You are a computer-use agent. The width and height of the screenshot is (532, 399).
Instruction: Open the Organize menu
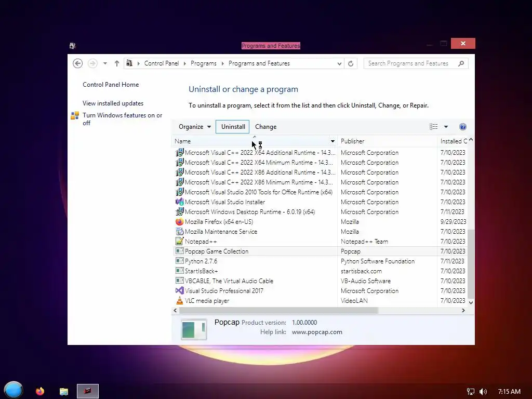(195, 127)
